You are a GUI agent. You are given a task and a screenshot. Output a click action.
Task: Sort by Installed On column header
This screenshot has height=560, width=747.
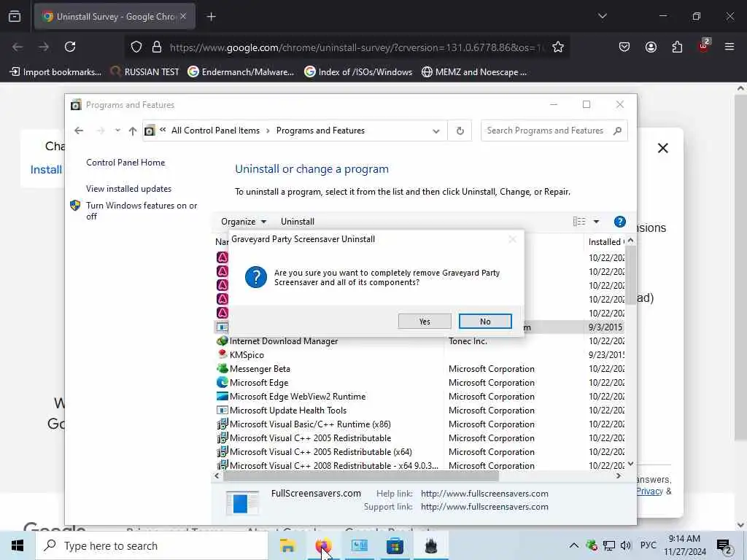606,242
